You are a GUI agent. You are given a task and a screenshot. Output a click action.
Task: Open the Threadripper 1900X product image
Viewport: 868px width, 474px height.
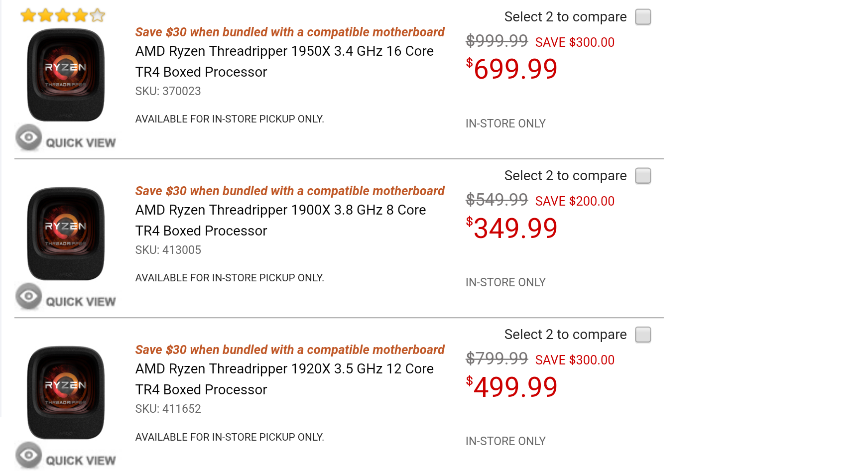click(x=66, y=234)
